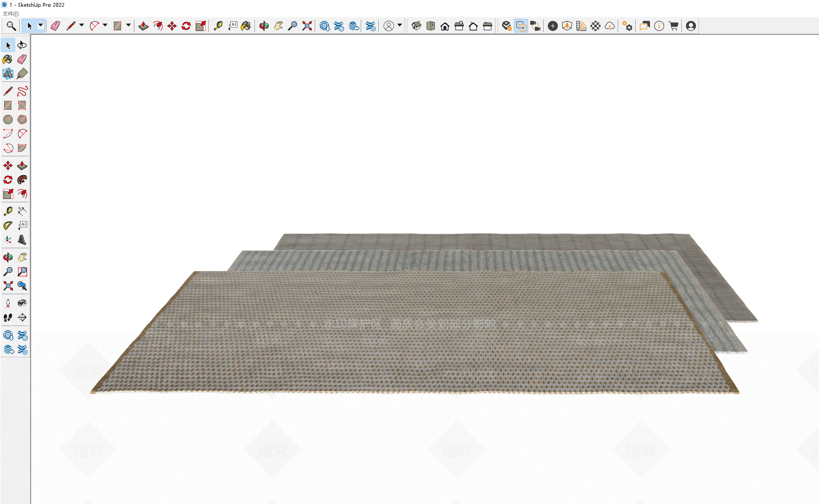Pick the Tag tool in left toolbar
Viewport: 819px width, 504px height.
(22, 74)
